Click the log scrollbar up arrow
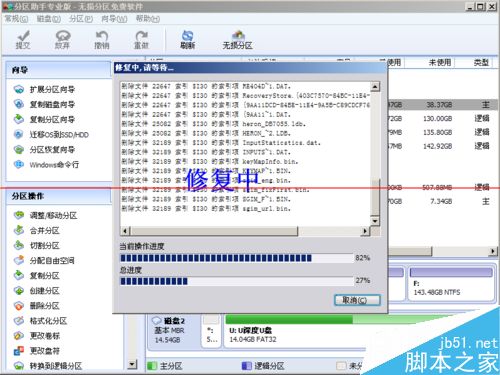 coord(375,87)
